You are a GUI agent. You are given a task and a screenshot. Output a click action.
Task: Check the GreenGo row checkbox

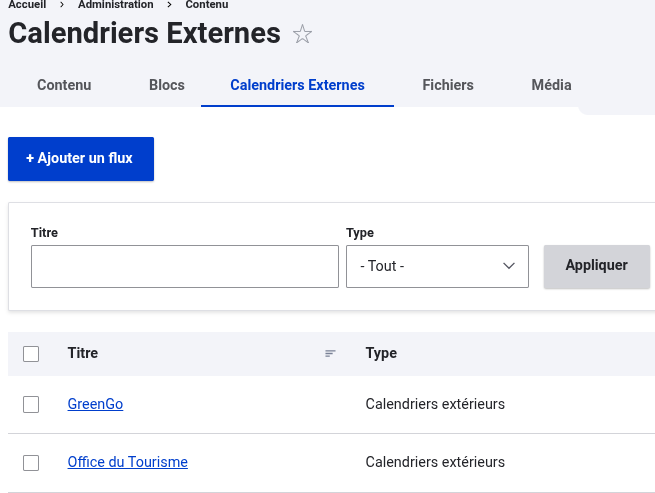coord(31,405)
